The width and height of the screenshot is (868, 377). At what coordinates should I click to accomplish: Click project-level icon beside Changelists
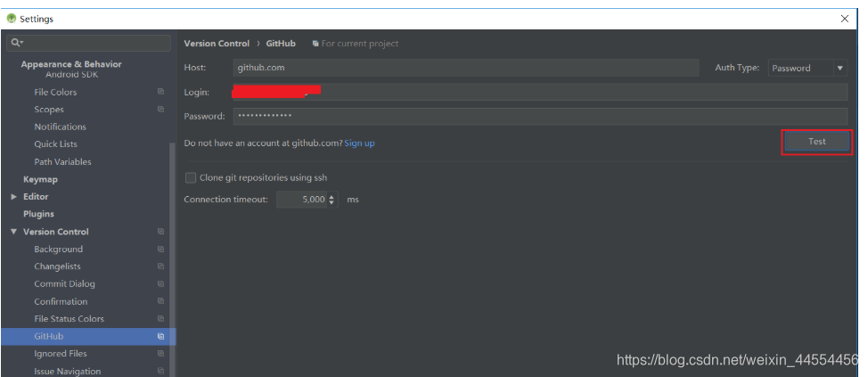(160, 266)
